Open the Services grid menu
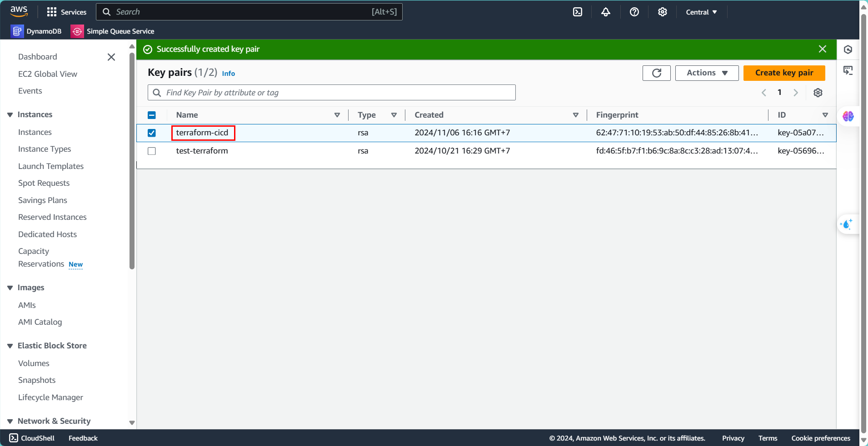868x446 pixels. tap(67, 12)
